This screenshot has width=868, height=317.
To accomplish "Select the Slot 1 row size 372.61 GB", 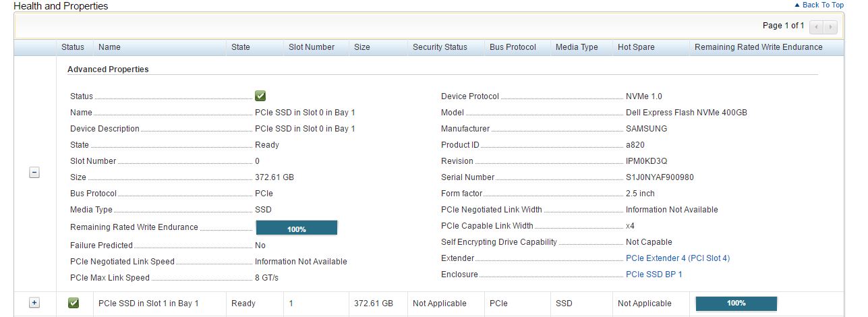I will pyautogui.click(x=374, y=304).
